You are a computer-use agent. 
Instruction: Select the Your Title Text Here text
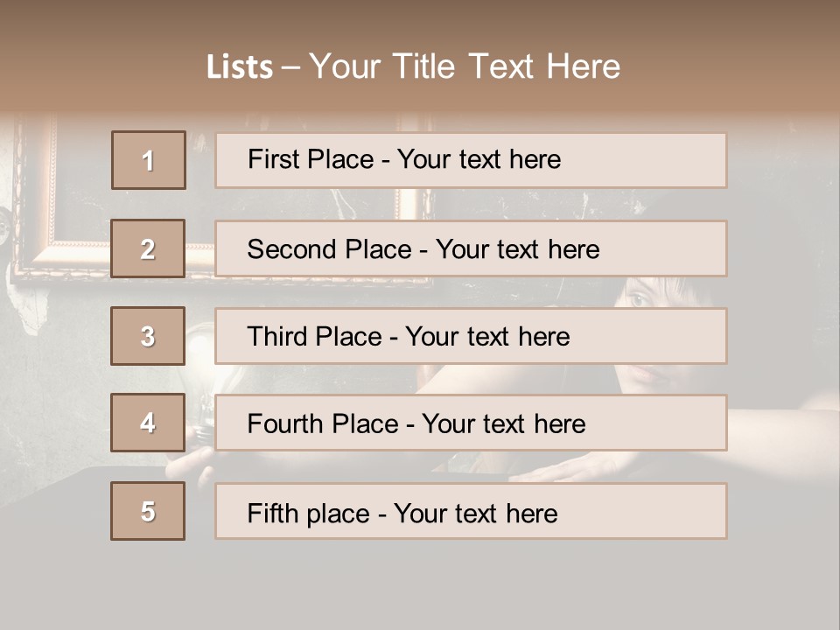(465, 67)
